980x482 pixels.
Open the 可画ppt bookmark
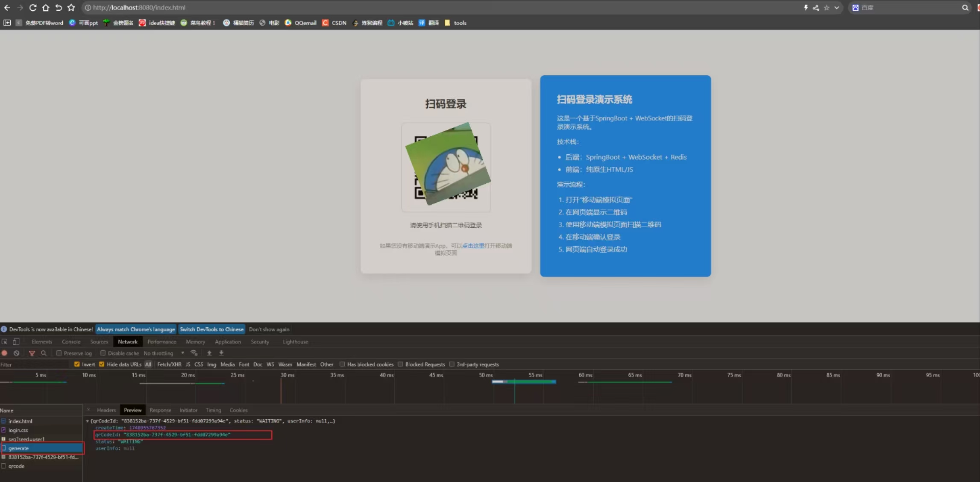(x=84, y=23)
